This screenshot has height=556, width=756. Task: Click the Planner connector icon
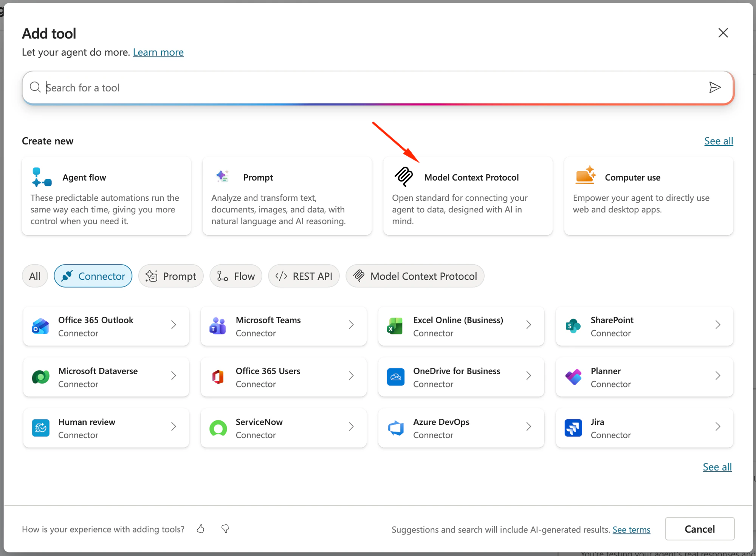573,377
